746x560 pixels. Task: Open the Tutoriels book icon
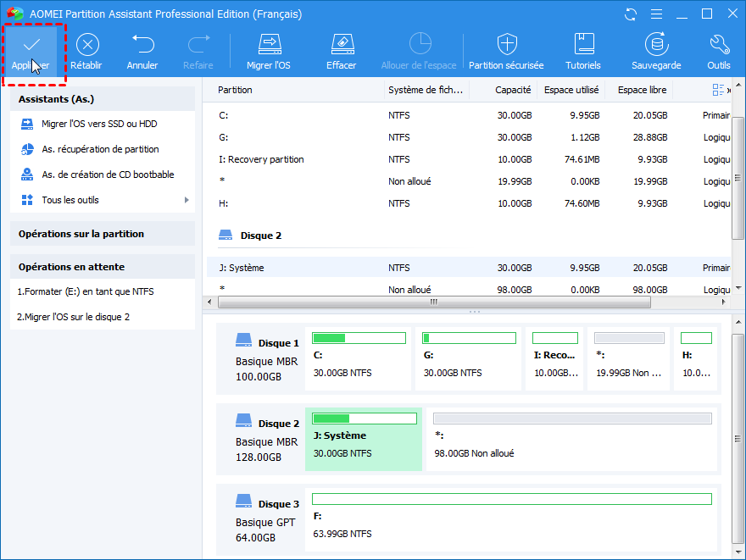pyautogui.click(x=583, y=45)
